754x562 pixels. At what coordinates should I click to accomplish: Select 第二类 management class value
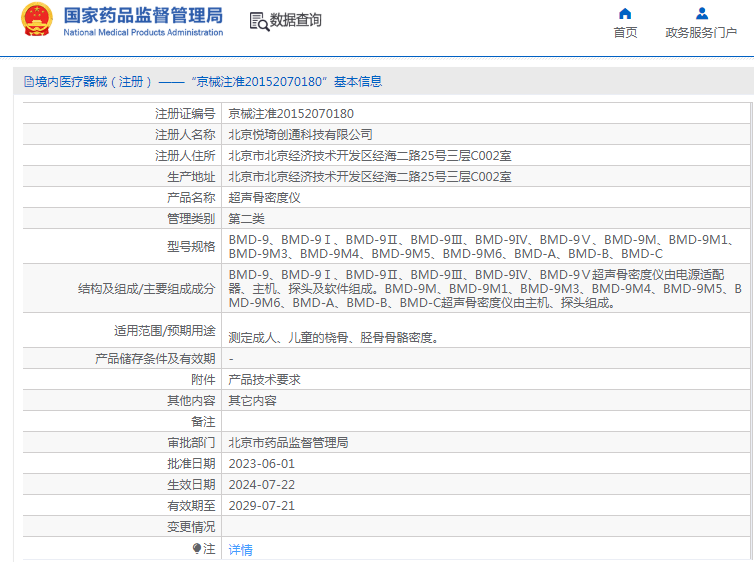click(247, 219)
